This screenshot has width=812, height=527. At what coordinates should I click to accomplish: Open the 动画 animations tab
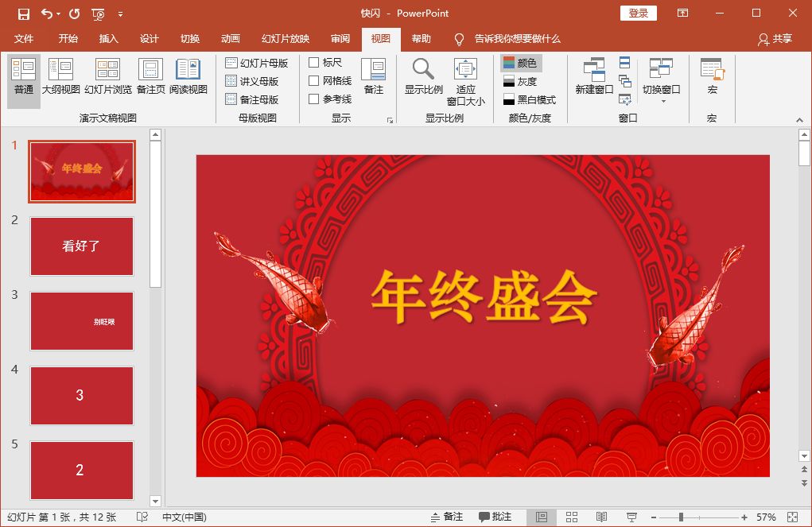(x=231, y=39)
